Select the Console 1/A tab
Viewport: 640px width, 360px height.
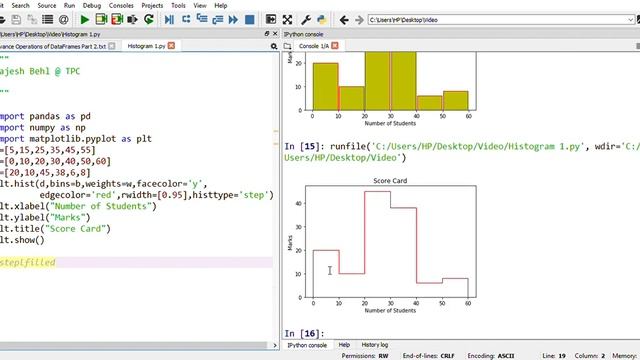click(313, 46)
